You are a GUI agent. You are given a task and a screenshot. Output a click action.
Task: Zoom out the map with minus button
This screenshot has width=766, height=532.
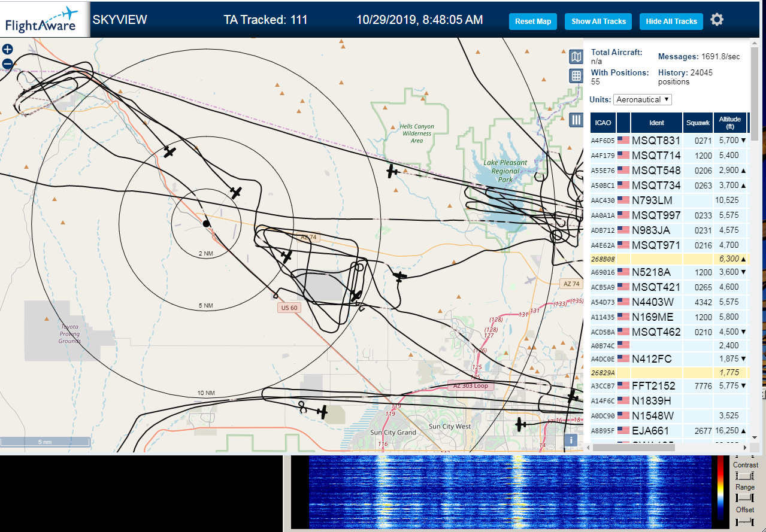(x=7, y=63)
